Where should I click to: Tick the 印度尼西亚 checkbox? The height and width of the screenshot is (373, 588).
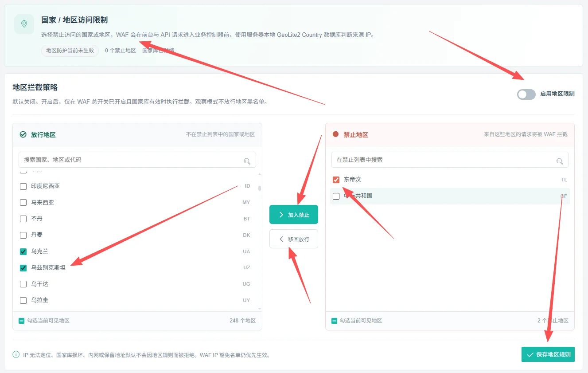23,186
